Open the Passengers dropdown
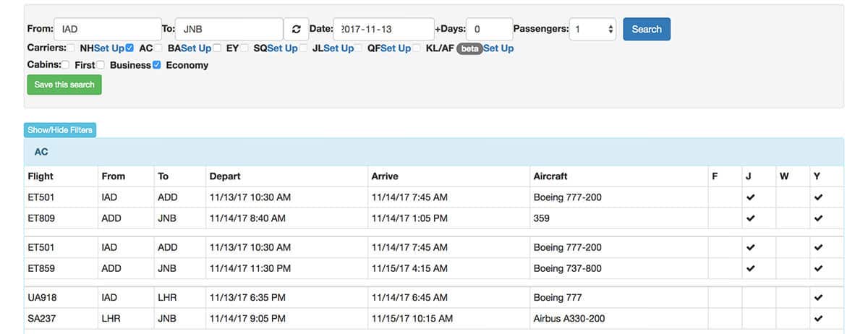 (593, 29)
